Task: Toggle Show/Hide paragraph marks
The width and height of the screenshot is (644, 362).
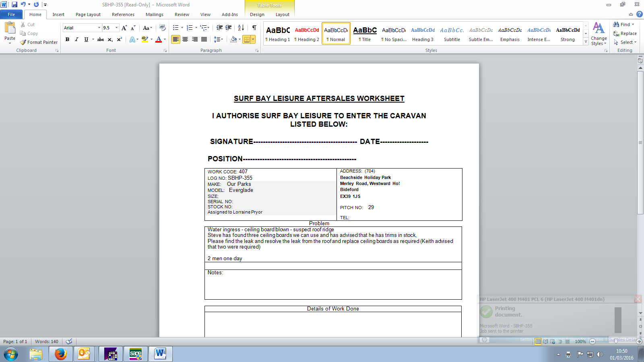Action: pos(254,28)
